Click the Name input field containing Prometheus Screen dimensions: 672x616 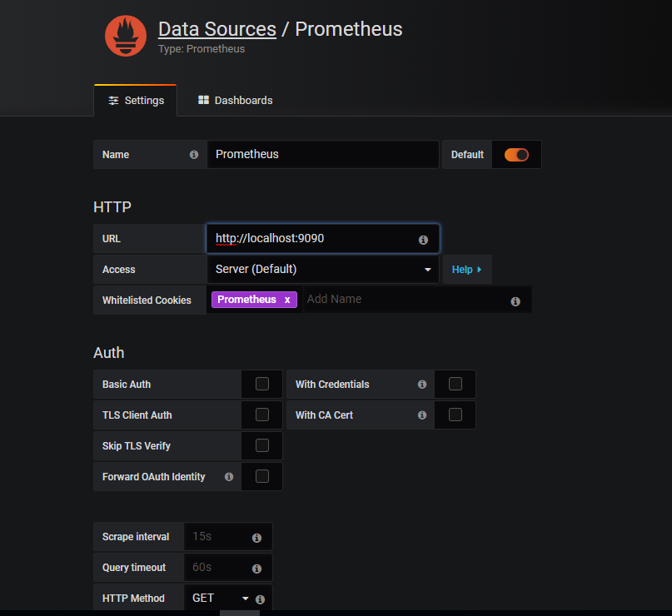coord(323,154)
